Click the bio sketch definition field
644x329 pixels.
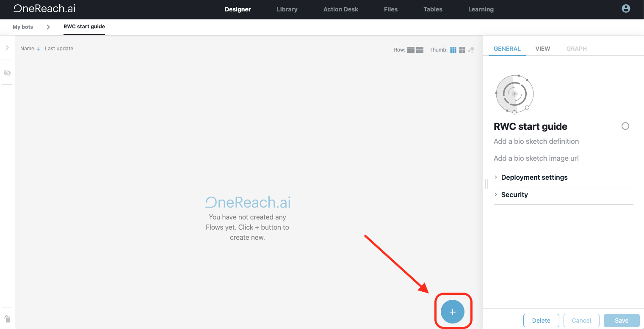(536, 141)
